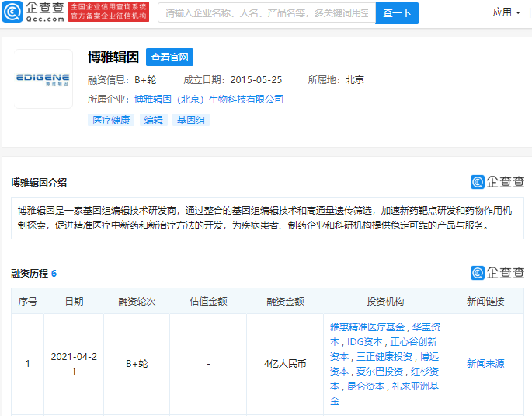This screenshot has height=416, width=532.
Task: Open the 三正健康投资 investor link
Action: click(x=384, y=357)
